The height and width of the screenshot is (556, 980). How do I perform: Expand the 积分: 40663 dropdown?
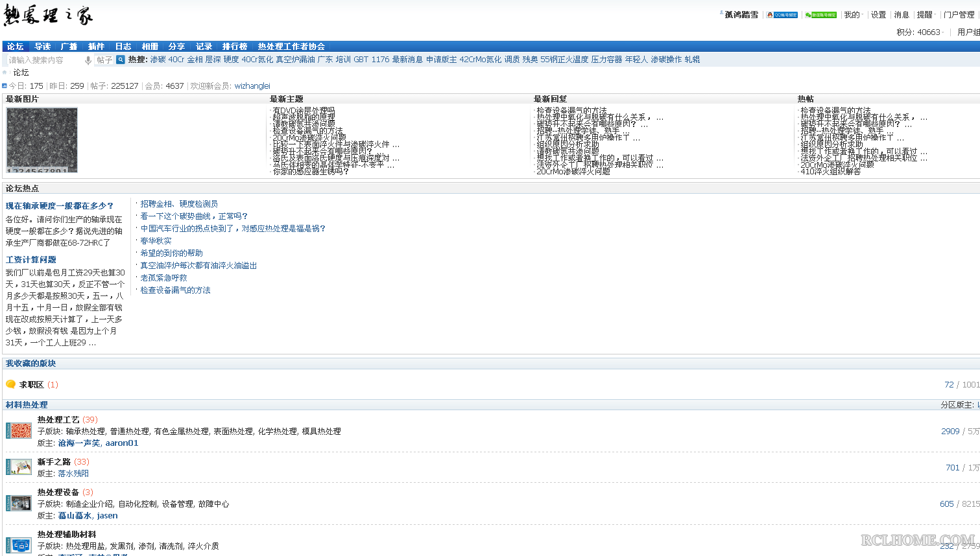coord(921,32)
